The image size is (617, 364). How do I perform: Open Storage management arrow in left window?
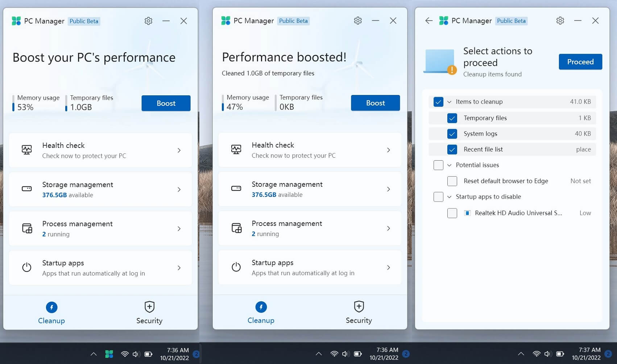(179, 189)
